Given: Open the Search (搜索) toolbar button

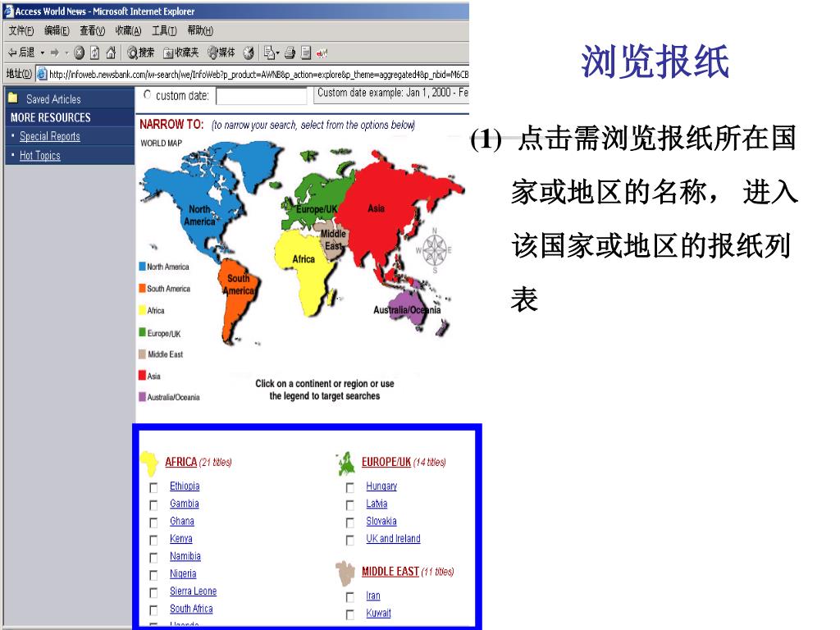Looking at the screenshot, I should pyautogui.click(x=140, y=52).
